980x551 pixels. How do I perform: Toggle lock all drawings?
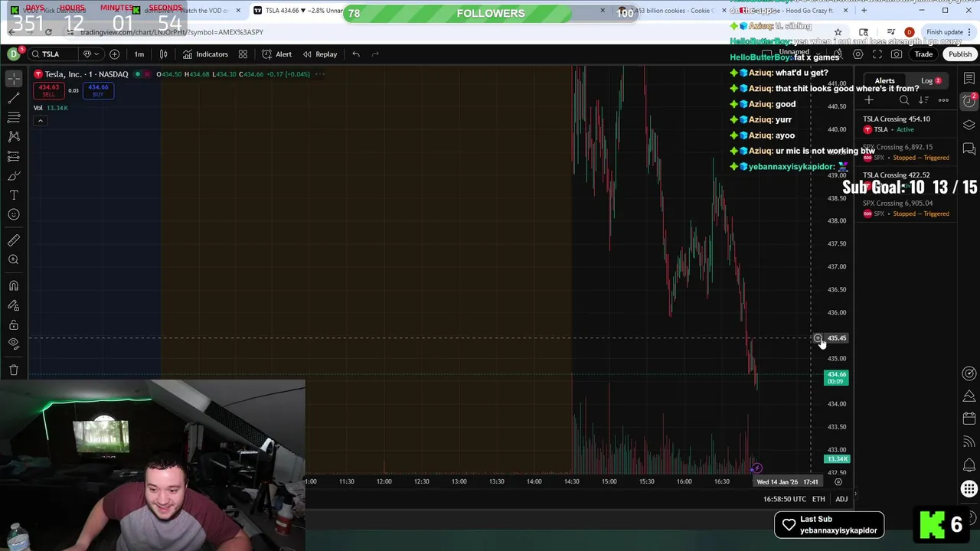13,324
